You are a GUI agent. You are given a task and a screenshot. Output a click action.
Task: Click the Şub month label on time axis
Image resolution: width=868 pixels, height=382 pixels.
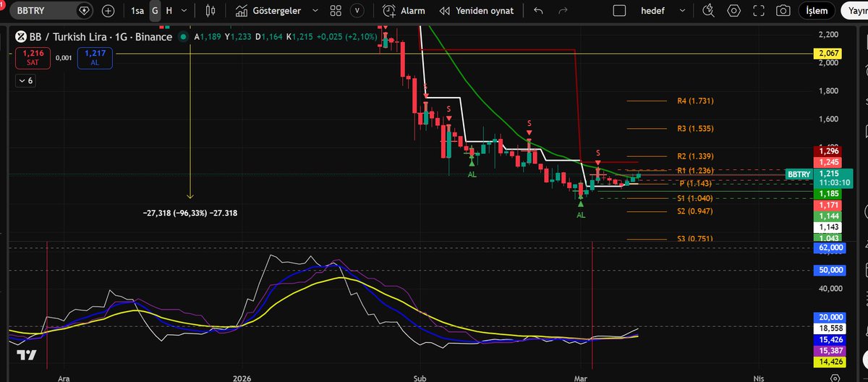(x=420, y=377)
